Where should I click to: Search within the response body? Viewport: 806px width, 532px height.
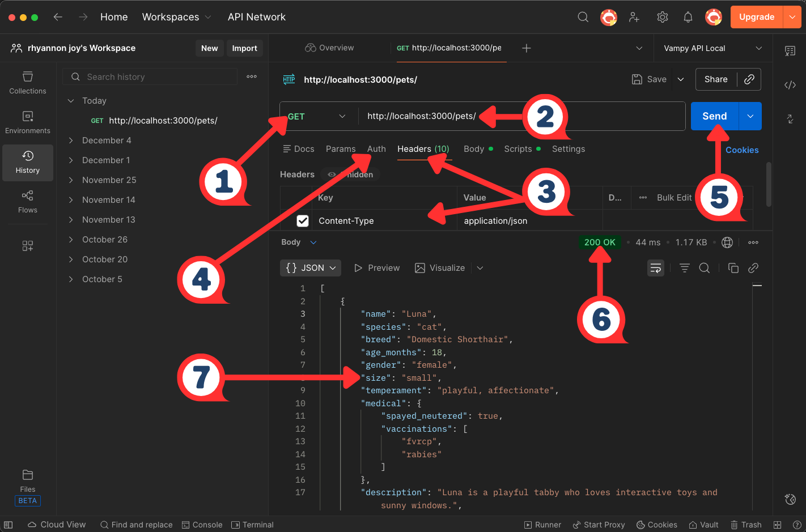click(x=705, y=267)
